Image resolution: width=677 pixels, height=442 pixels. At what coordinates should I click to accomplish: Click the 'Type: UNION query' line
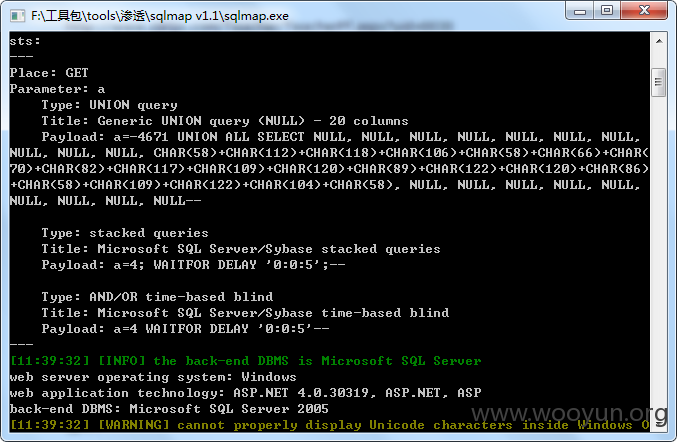[x=109, y=105]
